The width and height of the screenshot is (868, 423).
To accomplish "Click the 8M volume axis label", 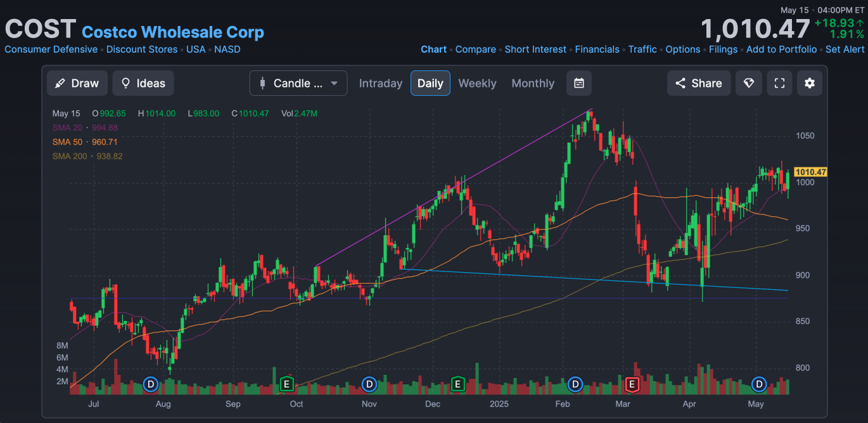I will [x=62, y=346].
